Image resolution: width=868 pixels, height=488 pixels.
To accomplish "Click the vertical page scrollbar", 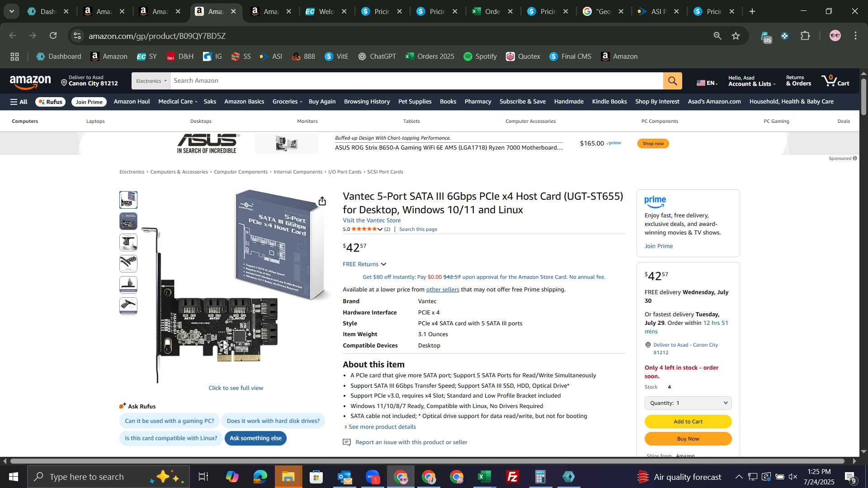I will pos(863,97).
